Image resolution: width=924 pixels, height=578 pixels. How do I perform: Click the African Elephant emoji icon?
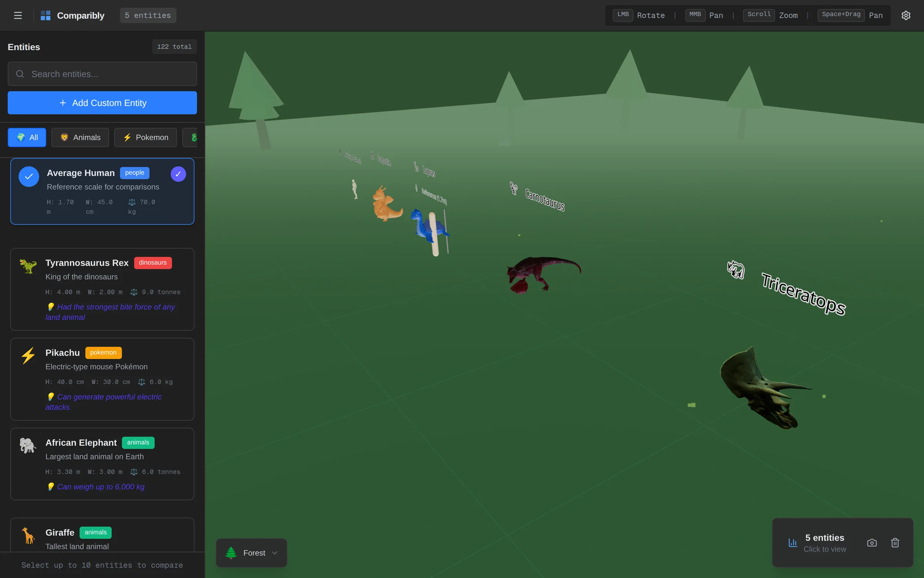pos(28,446)
